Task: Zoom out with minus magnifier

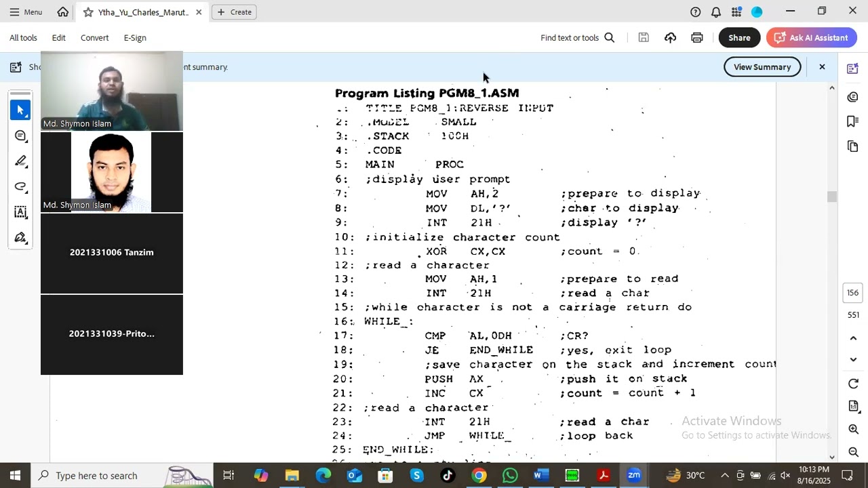Action: point(853,452)
